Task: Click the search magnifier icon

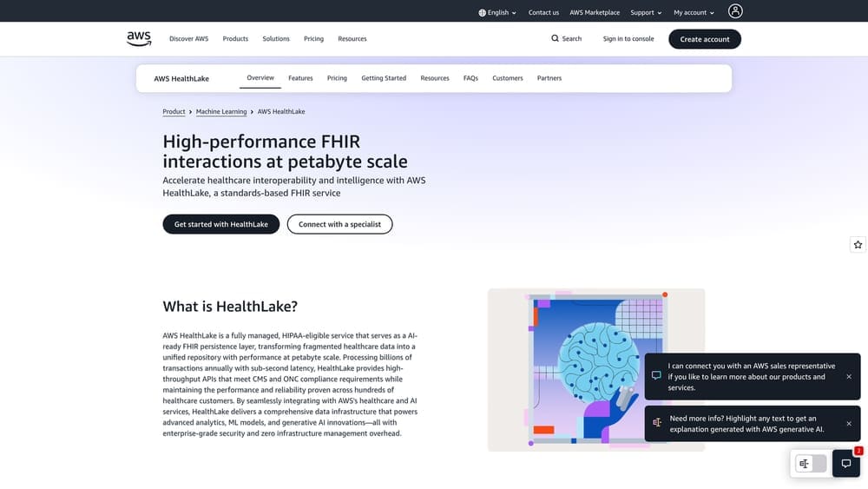Action: click(x=555, y=38)
